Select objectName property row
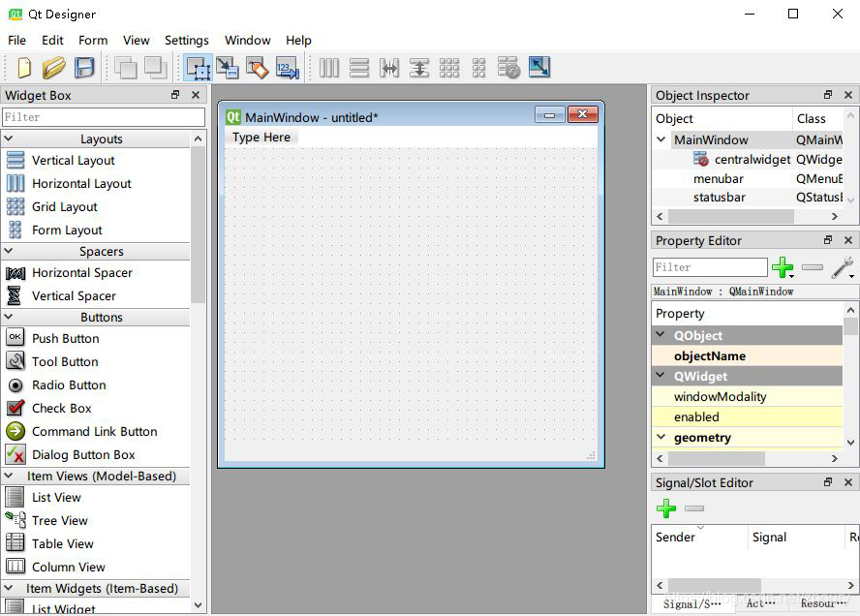Screen dimensions: 860x616 coord(747,356)
